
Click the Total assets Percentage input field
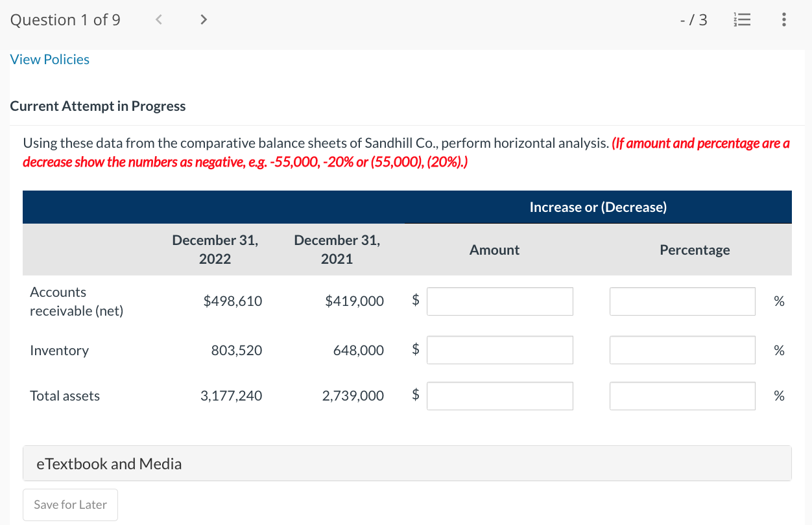tap(682, 395)
